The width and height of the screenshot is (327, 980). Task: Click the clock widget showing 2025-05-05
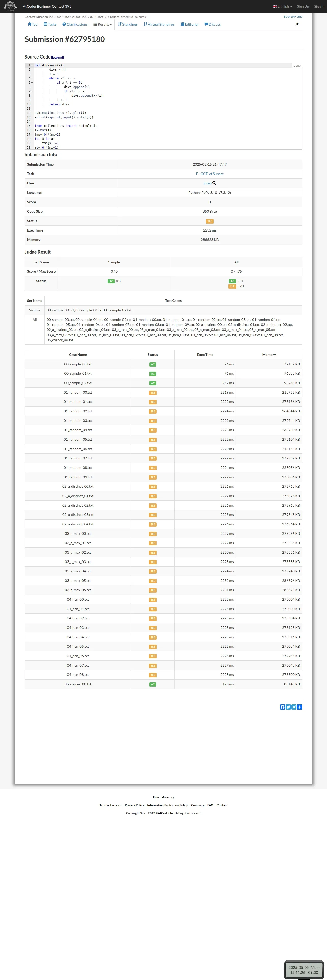[304, 969]
